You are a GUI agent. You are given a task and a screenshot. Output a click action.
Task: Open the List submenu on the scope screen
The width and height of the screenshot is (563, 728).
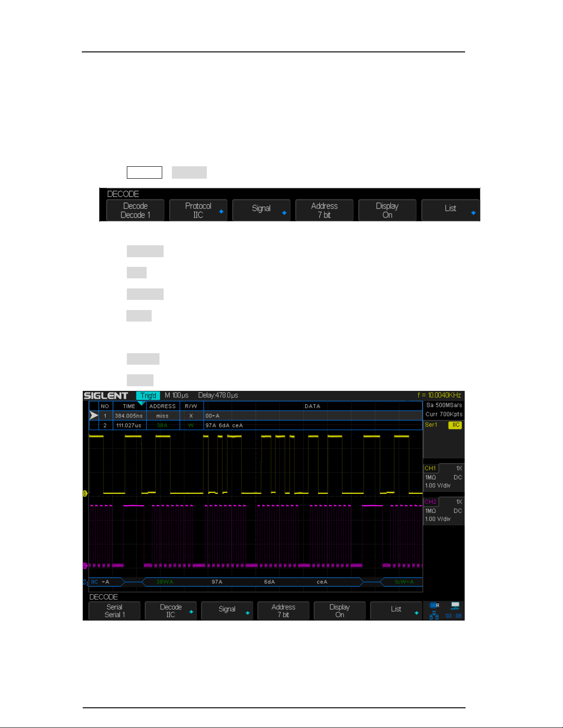[x=396, y=611]
